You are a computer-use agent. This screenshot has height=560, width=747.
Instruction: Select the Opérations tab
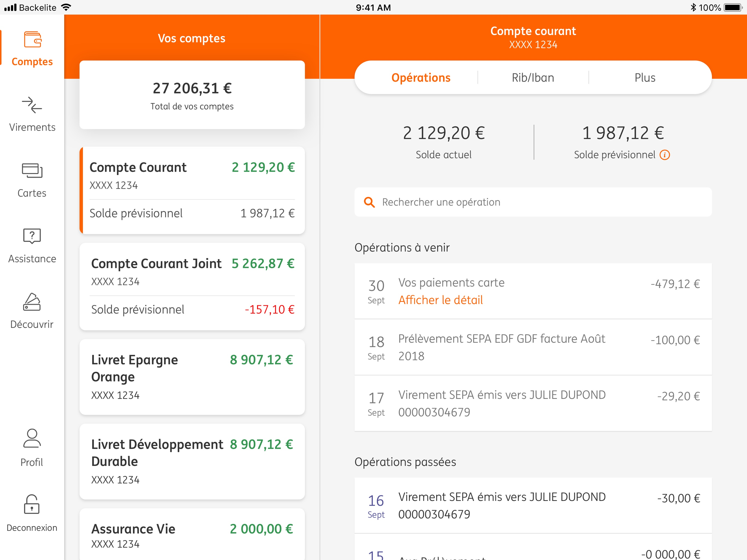coord(421,78)
